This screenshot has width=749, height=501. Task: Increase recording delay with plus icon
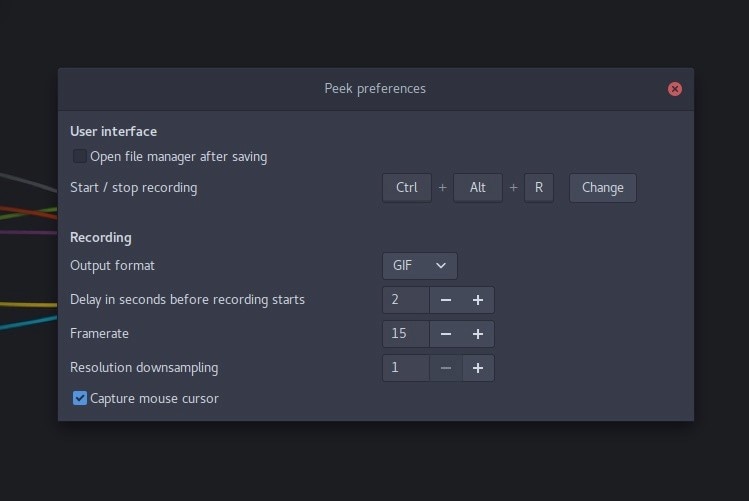point(478,300)
